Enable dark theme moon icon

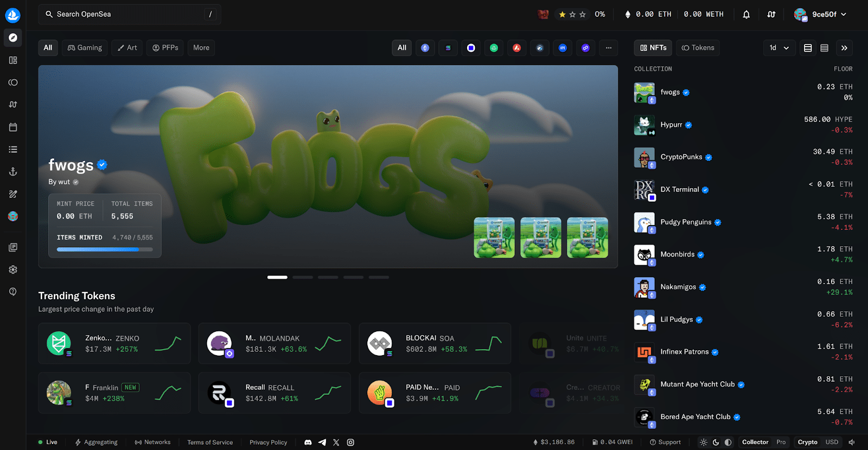pyautogui.click(x=716, y=442)
